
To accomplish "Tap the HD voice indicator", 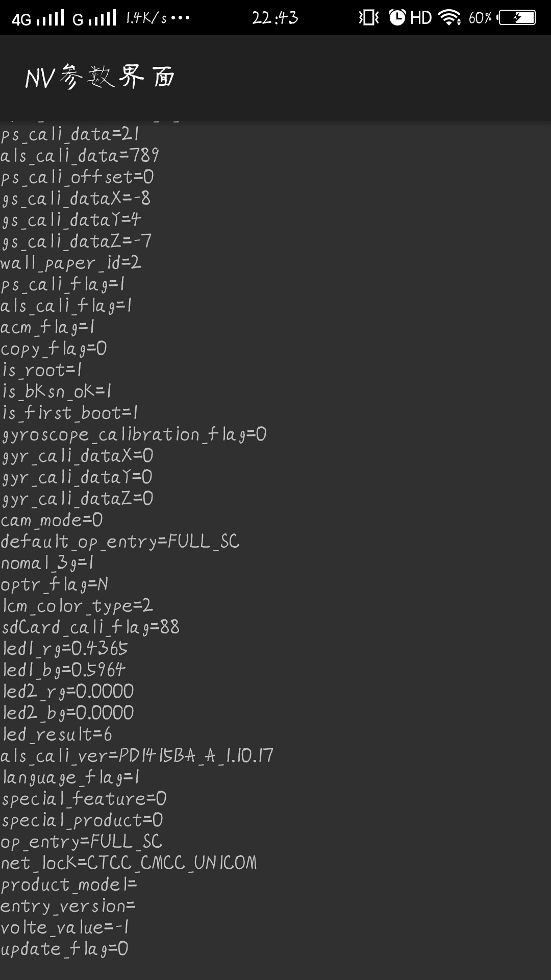I will click(421, 18).
